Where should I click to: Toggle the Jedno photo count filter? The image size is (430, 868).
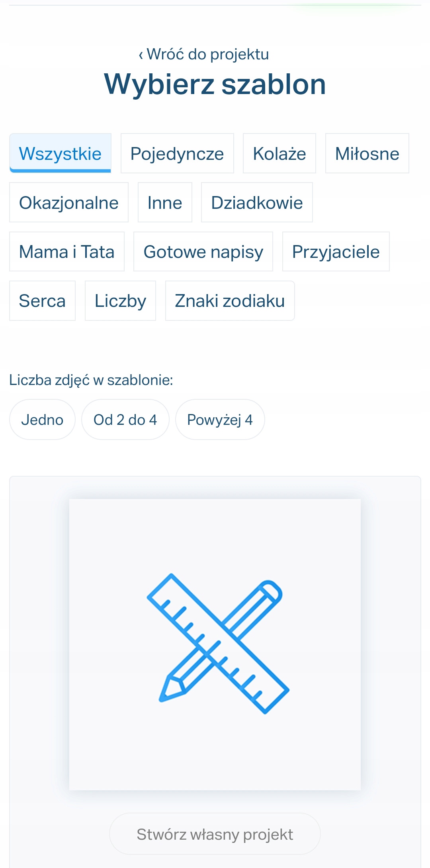pyautogui.click(x=42, y=420)
